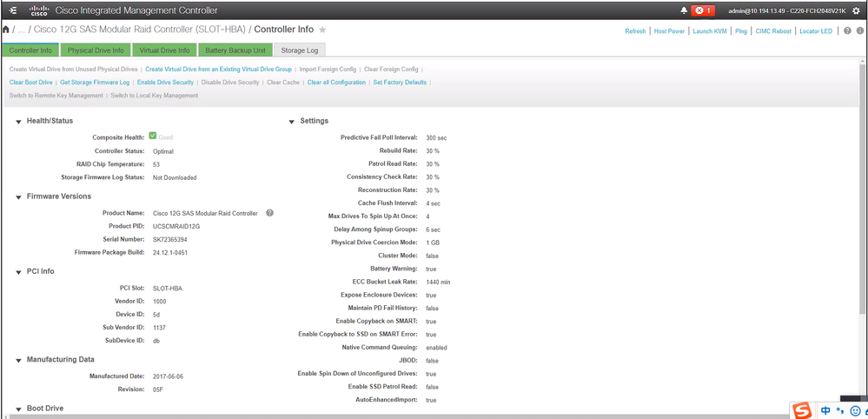The image size is (868, 419).
Task: Click Clear all Configuration
Action: tap(336, 83)
